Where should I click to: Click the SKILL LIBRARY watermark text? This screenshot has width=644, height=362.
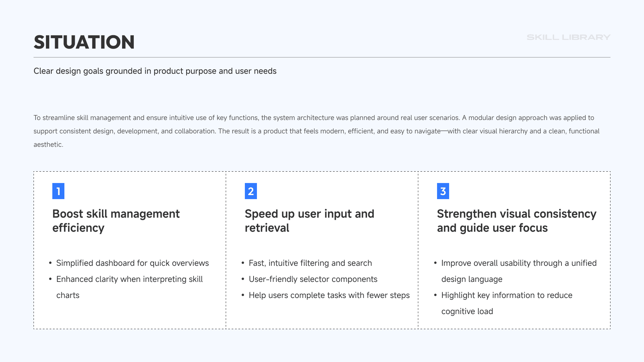point(568,37)
